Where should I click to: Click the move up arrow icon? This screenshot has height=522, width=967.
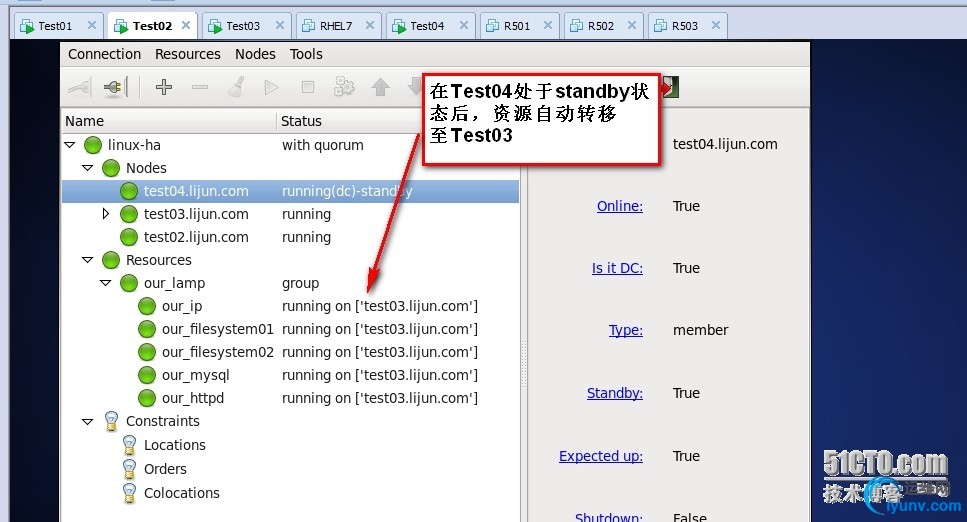[x=381, y=87]
